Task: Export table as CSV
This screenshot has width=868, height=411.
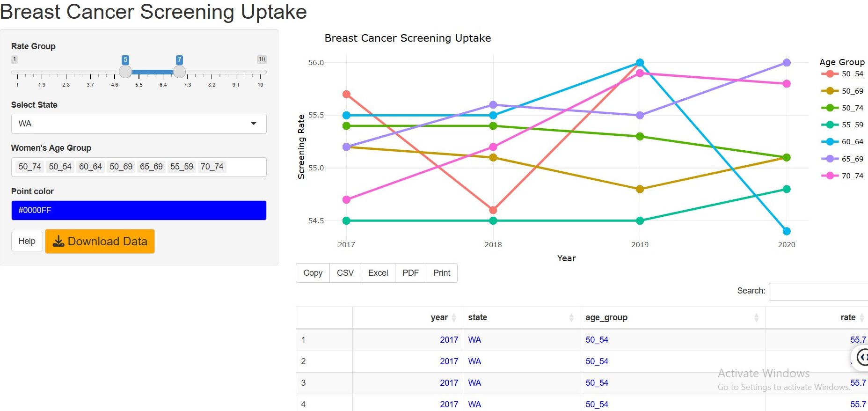Action: (345, 273)
